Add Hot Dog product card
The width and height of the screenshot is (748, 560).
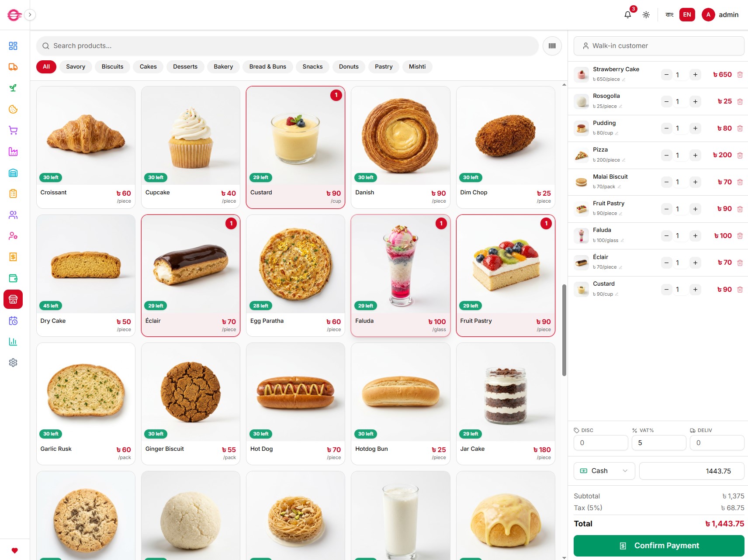click(x=296, y=404)
